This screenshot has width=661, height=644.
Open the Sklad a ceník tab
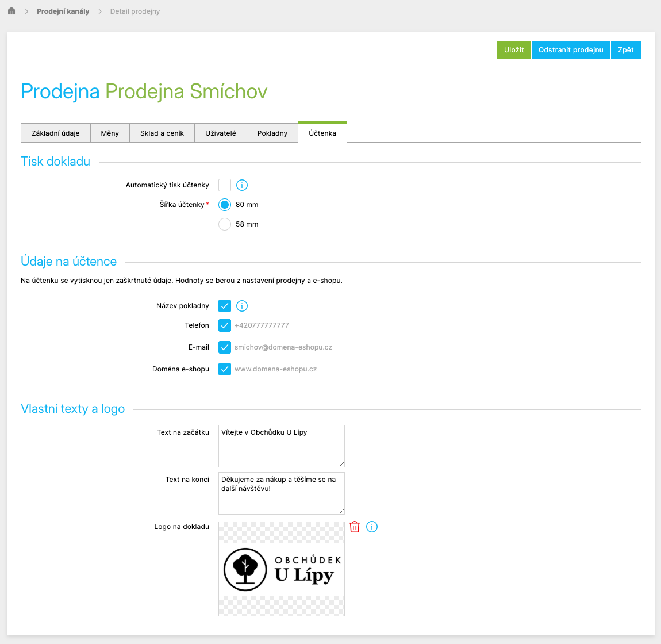pyautogui.click(x=162, y=133)
